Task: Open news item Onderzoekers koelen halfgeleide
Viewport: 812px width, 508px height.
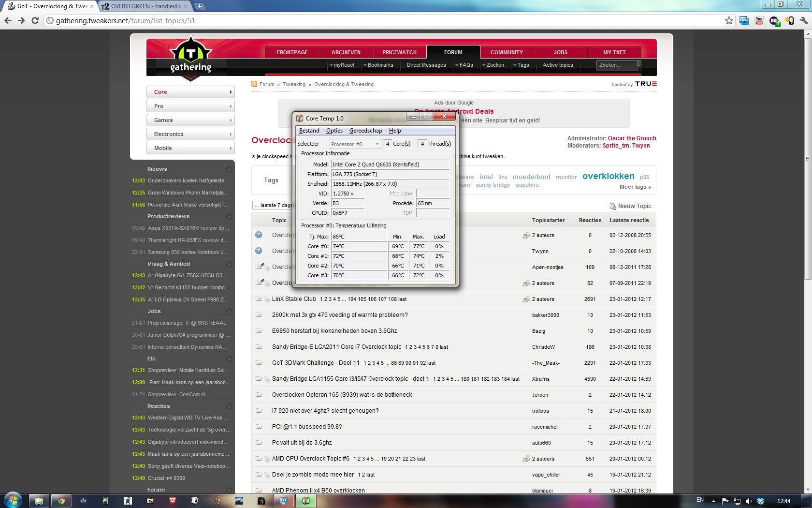Action: click(x=188, y=180)
